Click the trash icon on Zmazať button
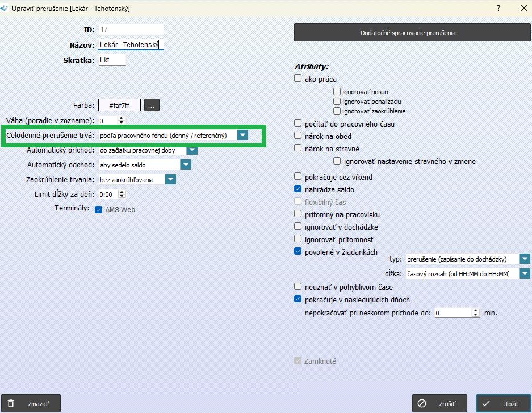Screen dimensions: 532x413 point(11,403)
